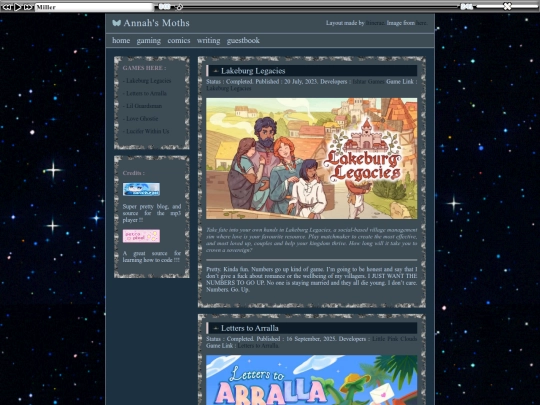Click the italic Lakeburg Legacies game description

(x=312, y=240)
